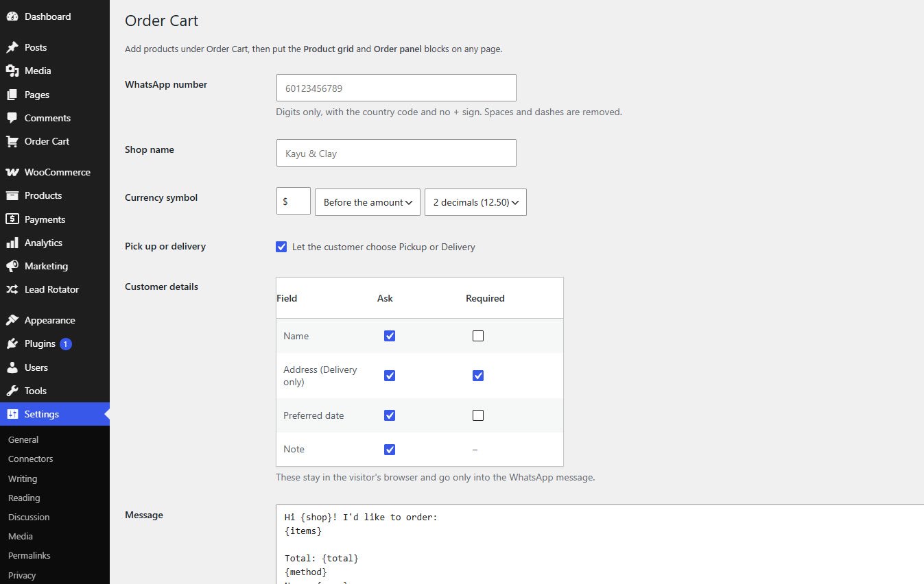924x584 pixels.
Task: Uncheck Ask for Preferred date
Action: point(390,415)
